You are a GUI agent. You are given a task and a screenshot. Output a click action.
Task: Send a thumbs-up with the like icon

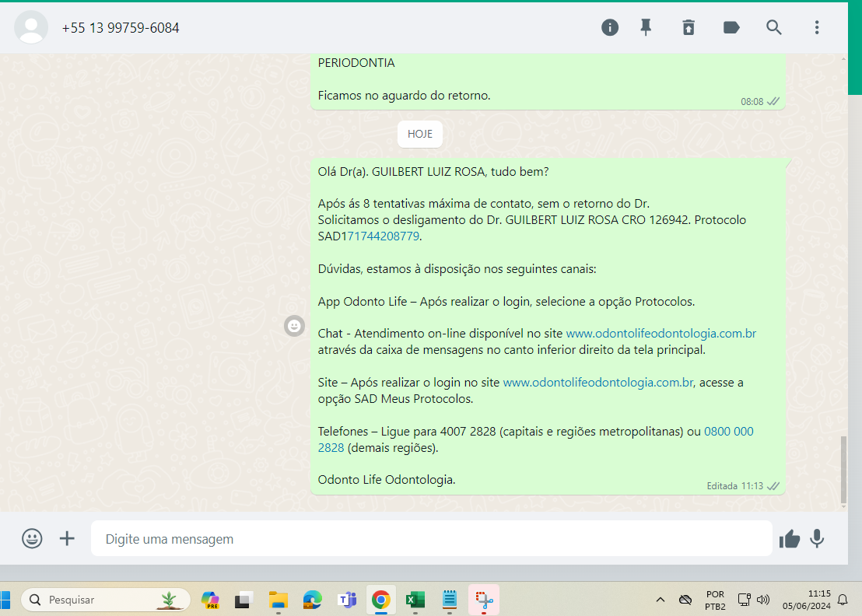click(790, 539)
